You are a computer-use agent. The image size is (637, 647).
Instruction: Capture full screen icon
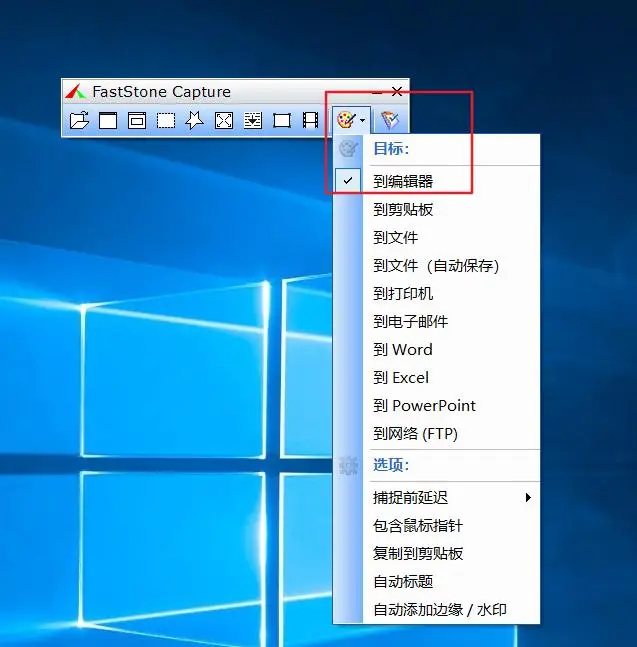tap(224, 120)
